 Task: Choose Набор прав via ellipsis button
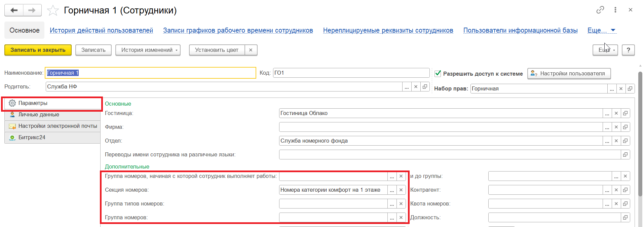point(612,89)
